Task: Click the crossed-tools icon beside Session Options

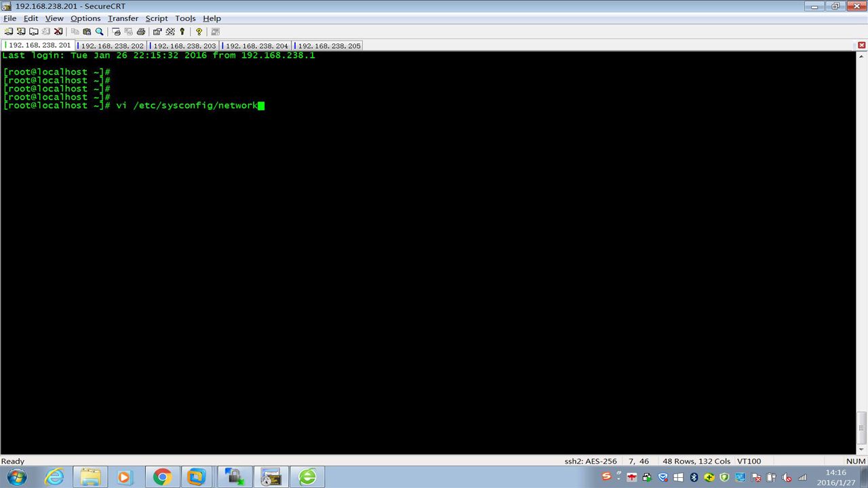Action: coord(170,31)
